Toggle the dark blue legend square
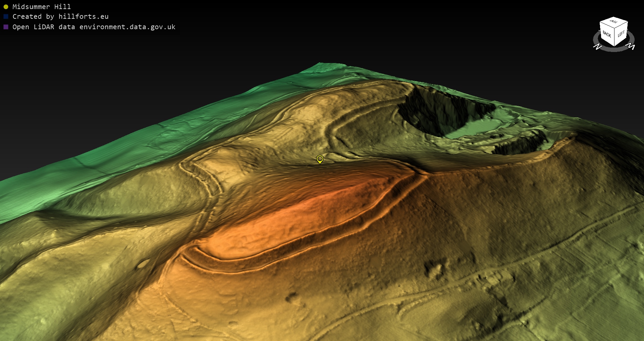The width and height of the screenshot is (644, 341). pos(6,16)
